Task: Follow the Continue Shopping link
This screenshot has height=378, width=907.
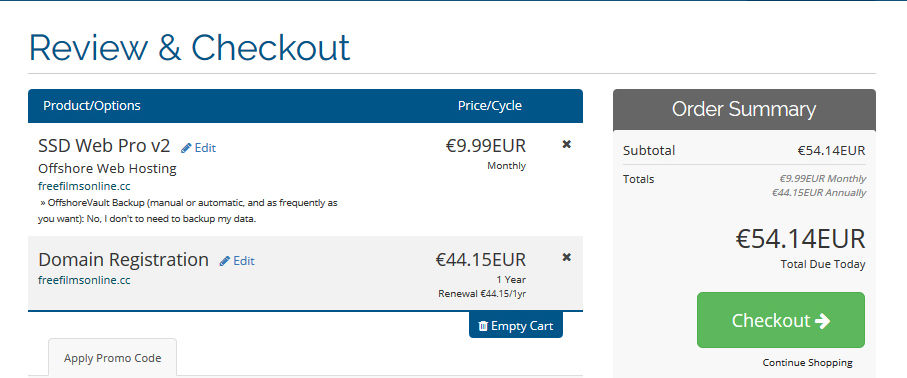Action: click(x=807, y=363)
